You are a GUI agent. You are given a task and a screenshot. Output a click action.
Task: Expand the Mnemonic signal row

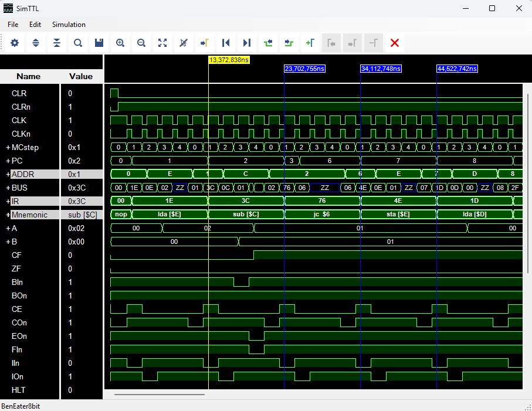coord(8,215)
